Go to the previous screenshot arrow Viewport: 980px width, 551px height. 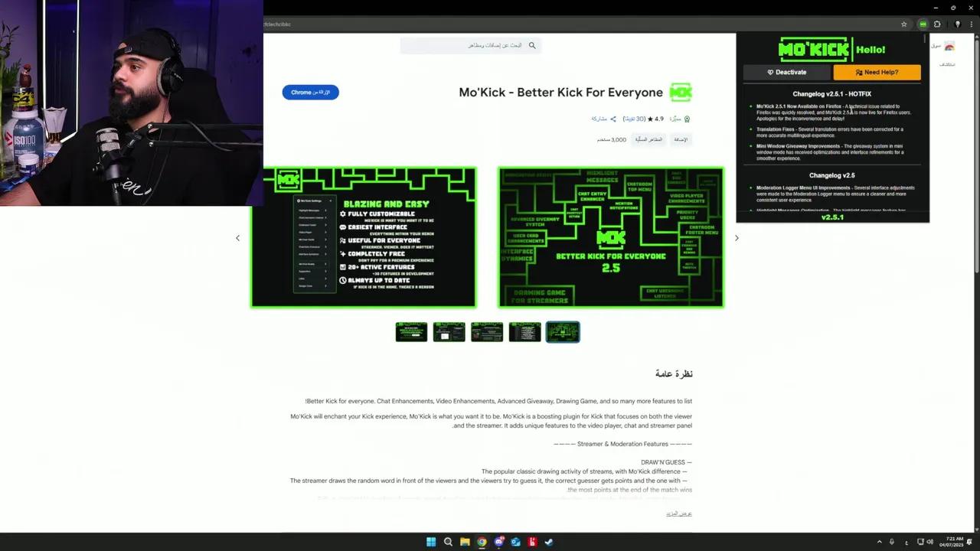point(237,238)
